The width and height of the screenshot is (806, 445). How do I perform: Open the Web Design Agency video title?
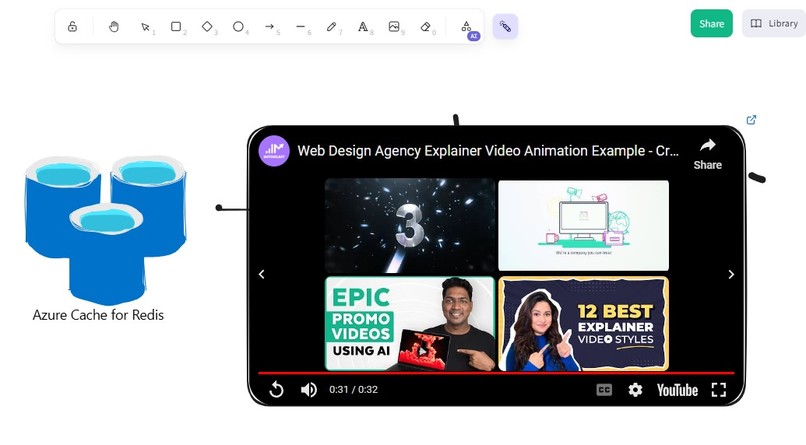click(x=488, y=151)
